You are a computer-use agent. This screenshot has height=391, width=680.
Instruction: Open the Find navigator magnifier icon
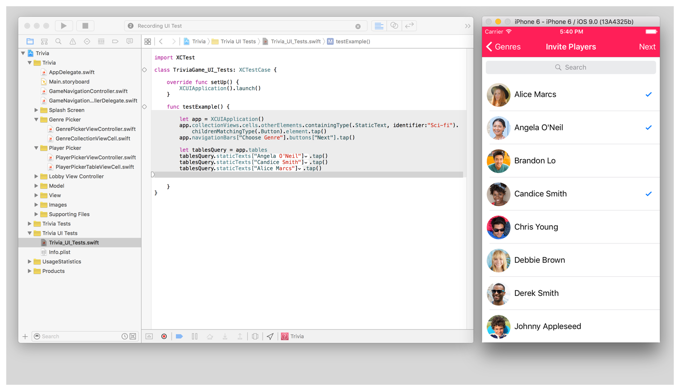click(58, 42)
